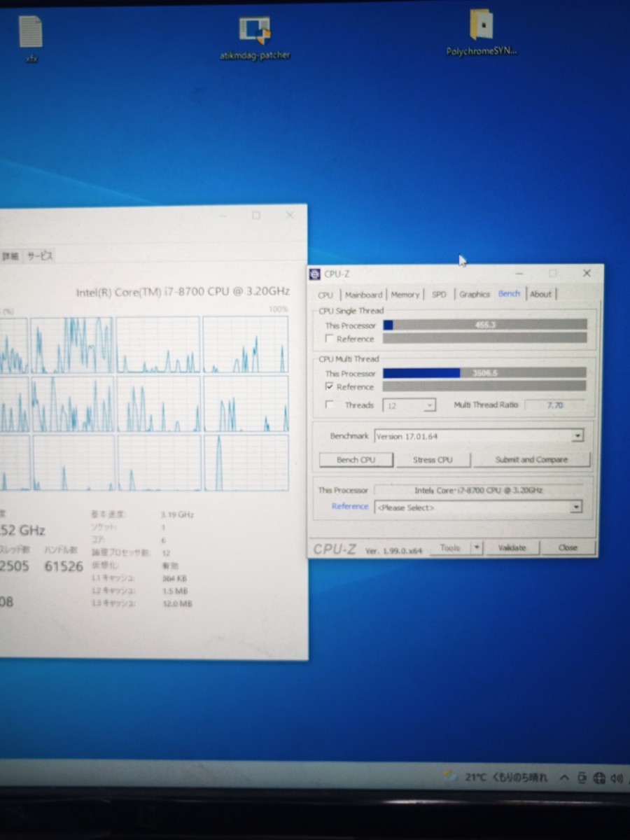Image resolution: width=630 pixels, height=840 pixels.
Task: Open the Benchmark version dropdown
Action: coord(479,436)
